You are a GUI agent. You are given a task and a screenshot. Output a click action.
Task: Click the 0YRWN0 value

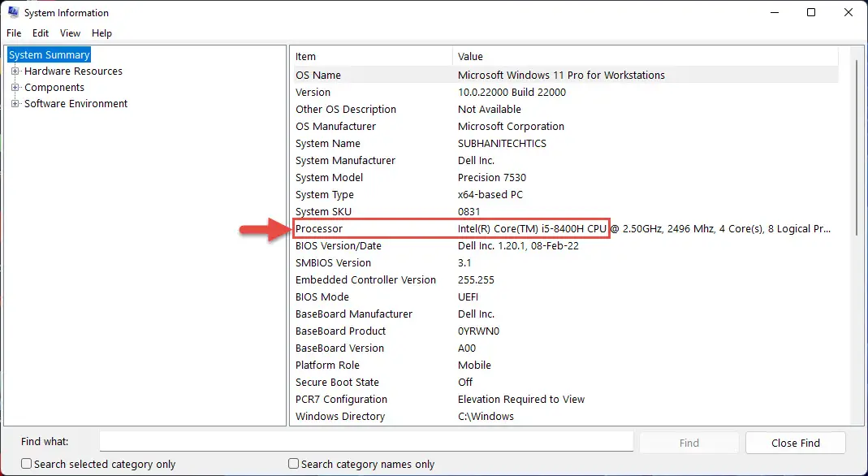(479, 331)
